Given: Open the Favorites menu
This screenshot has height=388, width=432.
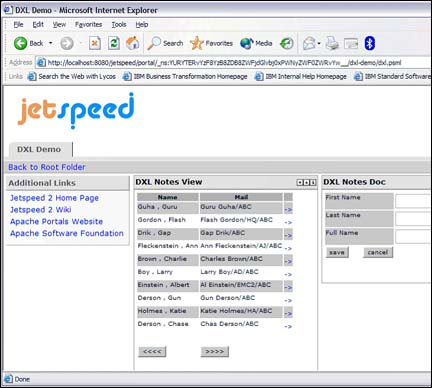Looking at the screenshot, I should pos(88,24).
